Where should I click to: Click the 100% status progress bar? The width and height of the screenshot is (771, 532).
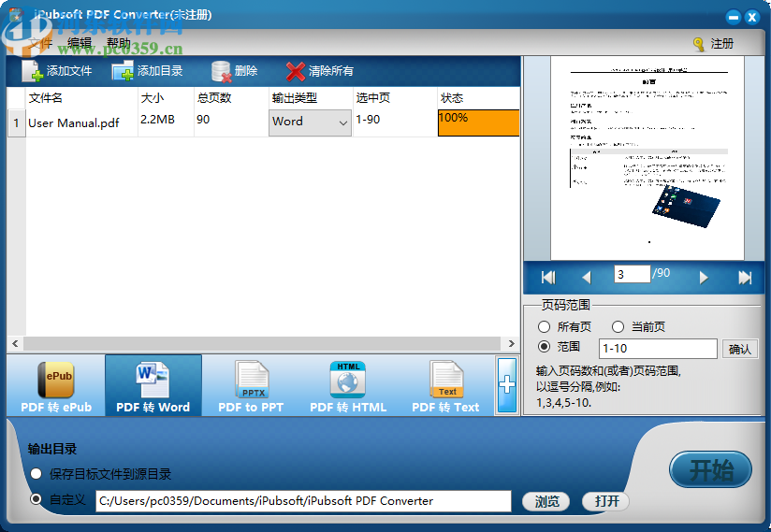click(x=478, y=122)
